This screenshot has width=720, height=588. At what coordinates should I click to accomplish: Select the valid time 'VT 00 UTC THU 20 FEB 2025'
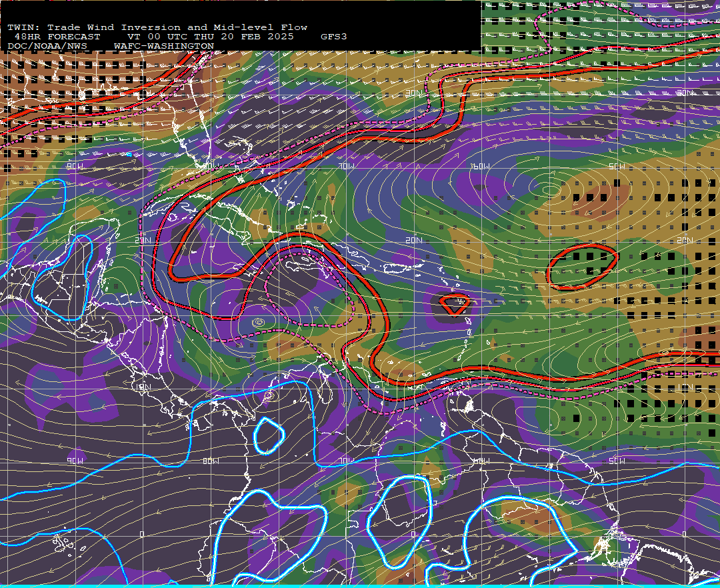tap(210, 37)
